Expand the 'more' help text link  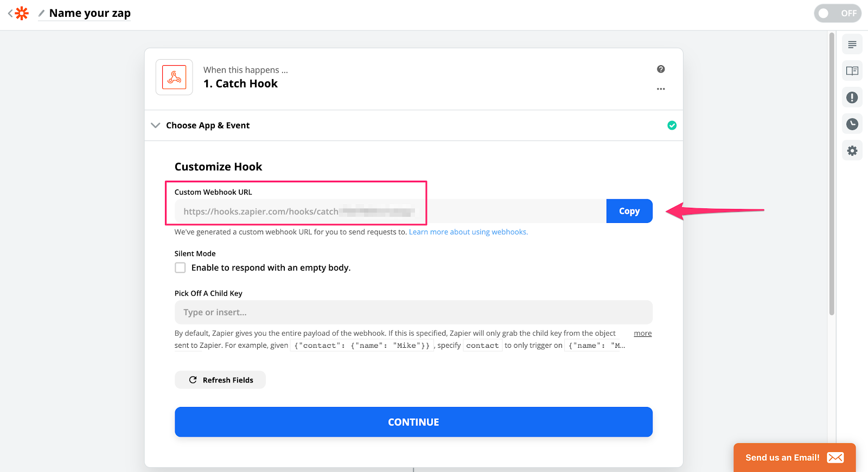(x=642, y=333)
